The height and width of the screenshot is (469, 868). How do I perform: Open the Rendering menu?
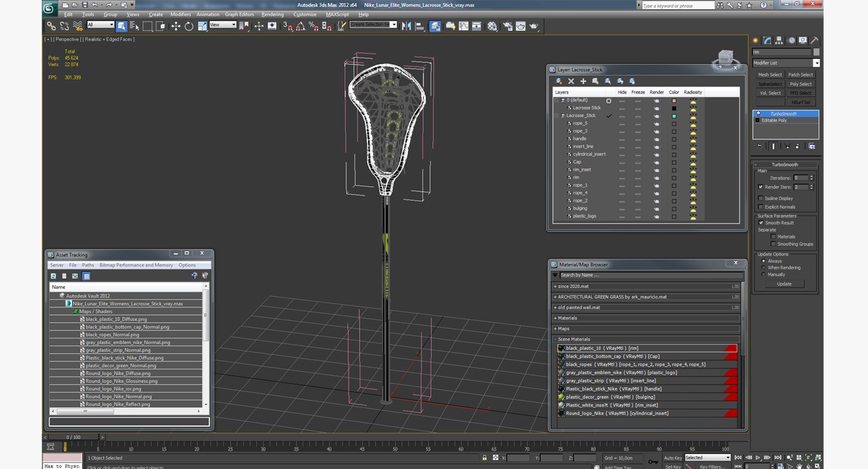click(x=273, y=14)
